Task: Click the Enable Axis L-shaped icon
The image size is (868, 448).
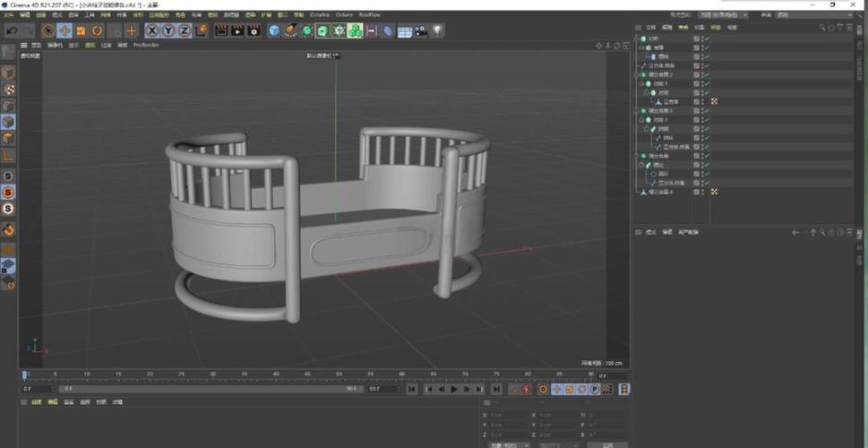Action: [x=8, y=155]
